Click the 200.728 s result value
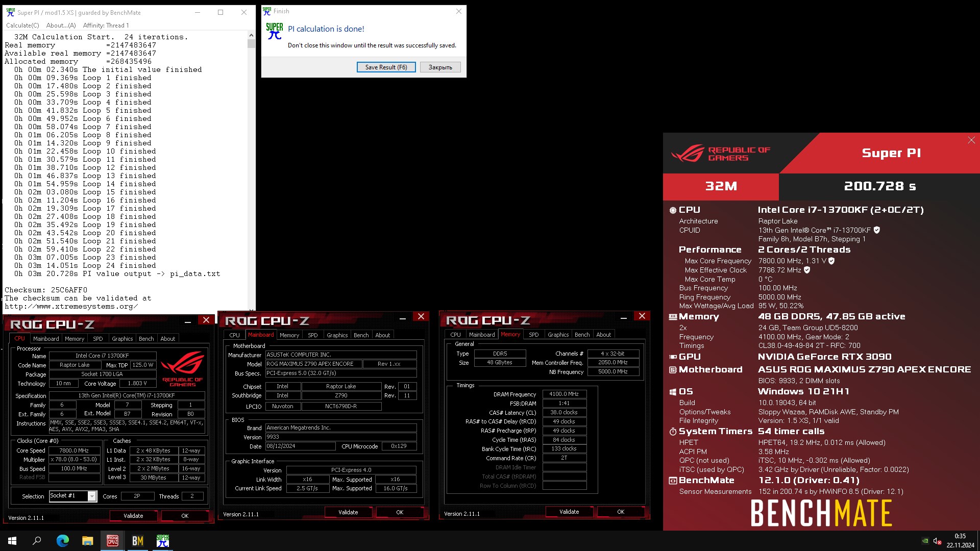The image size is (980, 551). tap(879, 186)
